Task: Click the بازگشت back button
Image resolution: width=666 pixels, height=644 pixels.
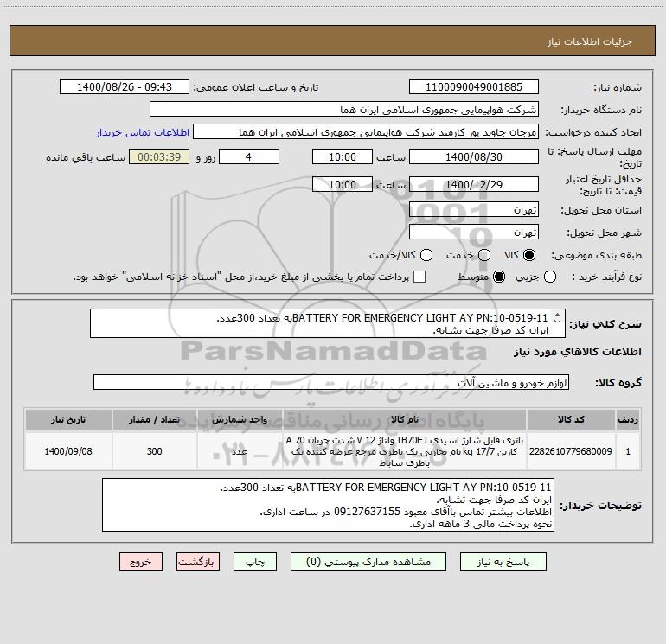Action: pyautogui.click(x=198, y=562)
